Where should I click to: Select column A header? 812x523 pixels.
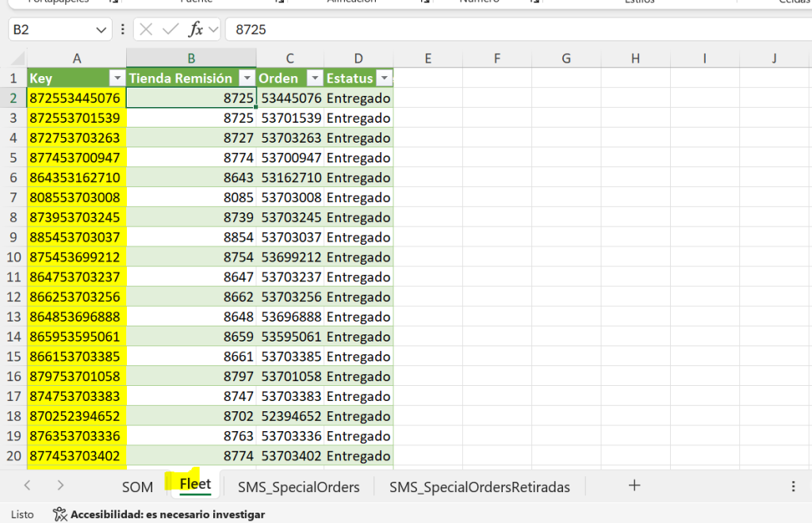click(77, 59)
